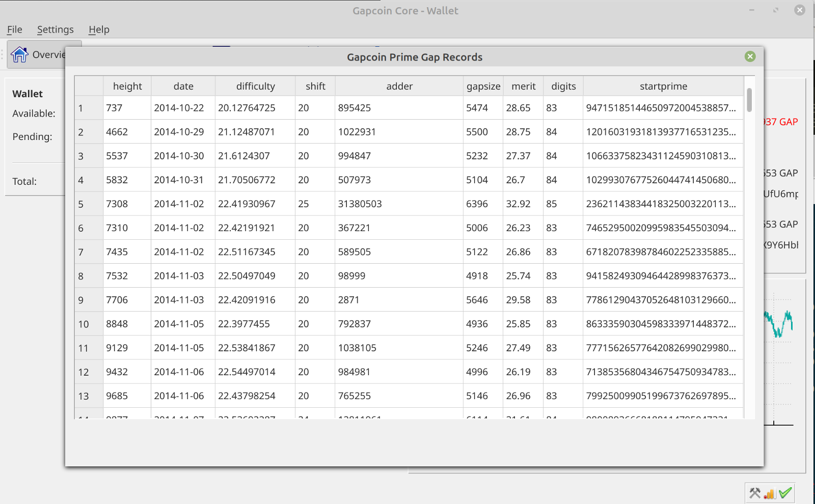Image resolution: width=815 pixels, height=504 pixels.
Task: Select startprime cell starting 947151851446
Action: [663, 108]
